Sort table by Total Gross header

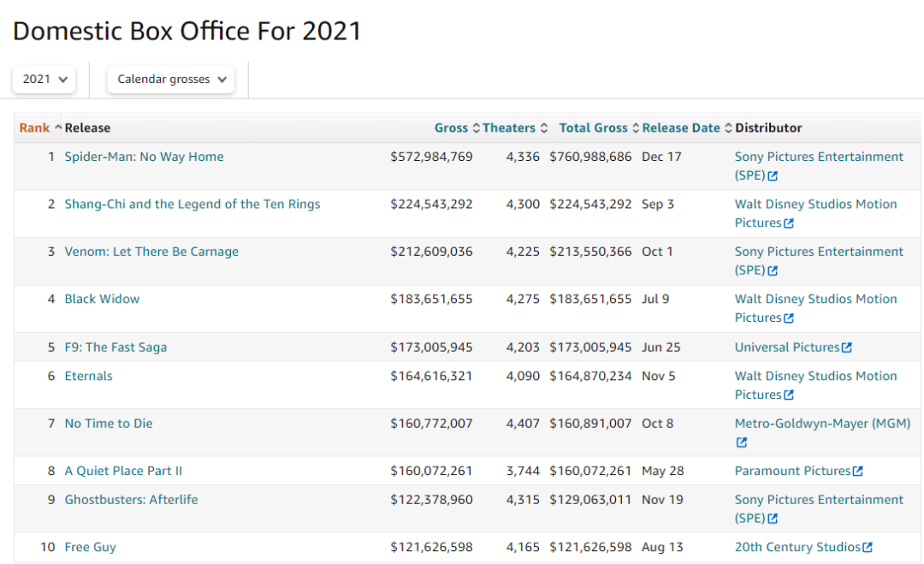(593, 128)
